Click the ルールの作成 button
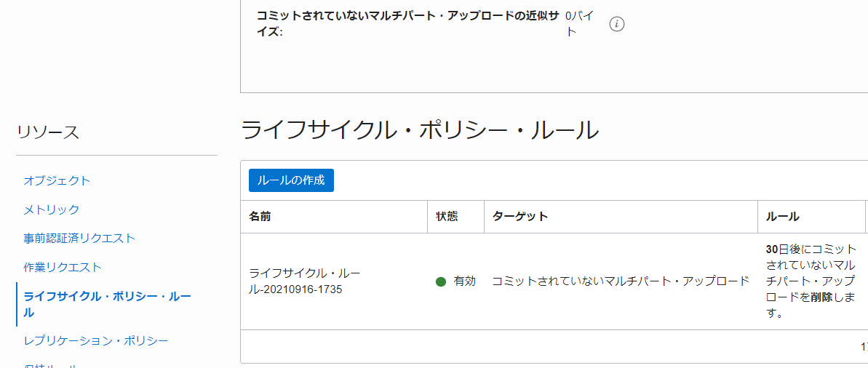This screenshot has height=368, width=868. pyautogui.click(x=291, y=180)
